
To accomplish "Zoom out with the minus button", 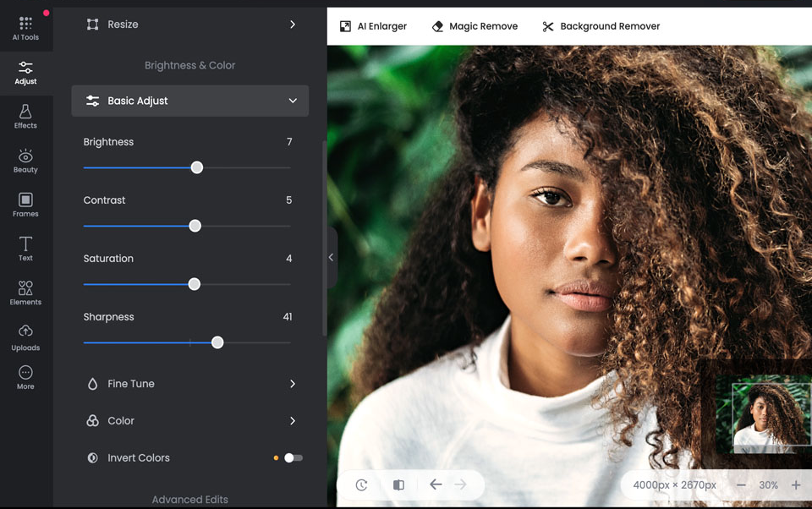I will coord(741,485).
